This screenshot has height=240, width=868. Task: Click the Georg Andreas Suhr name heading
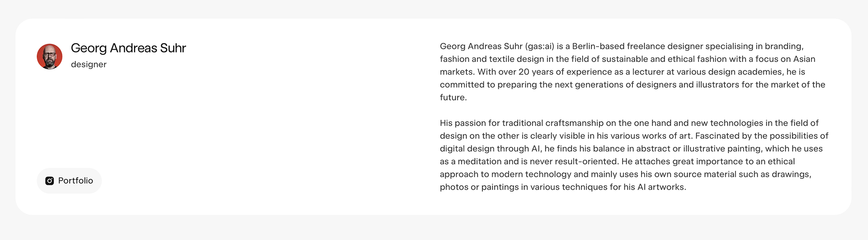[128, 48]
